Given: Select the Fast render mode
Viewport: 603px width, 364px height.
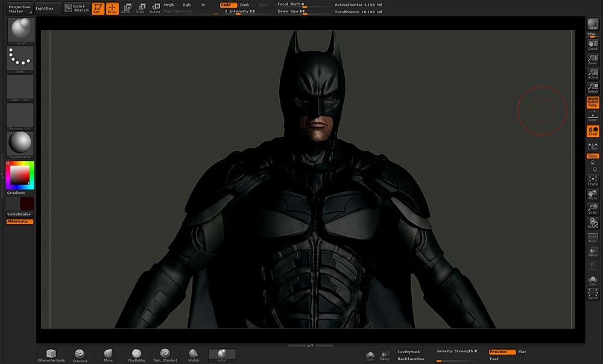Looking at the screenshot, I should (x=494, y=359).
